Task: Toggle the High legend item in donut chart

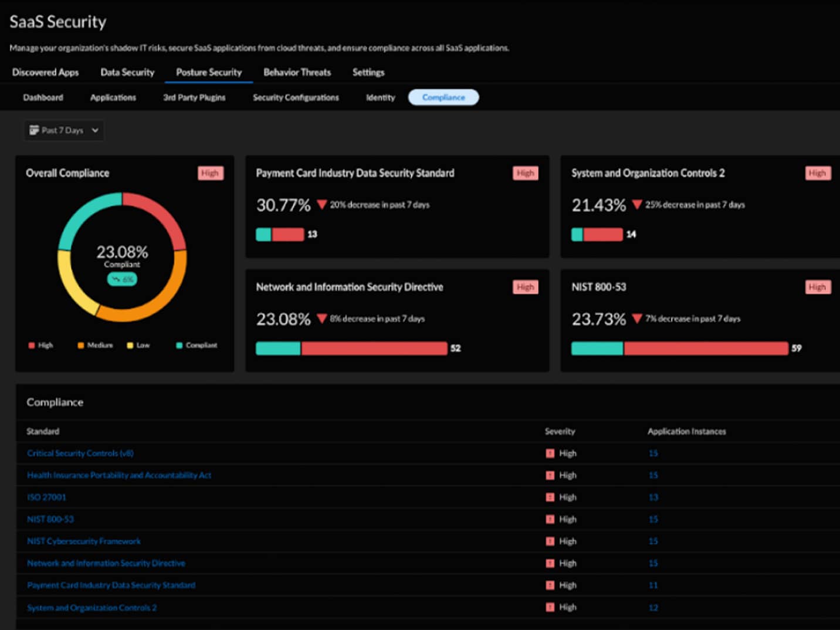Action: (x=40, y=346)
